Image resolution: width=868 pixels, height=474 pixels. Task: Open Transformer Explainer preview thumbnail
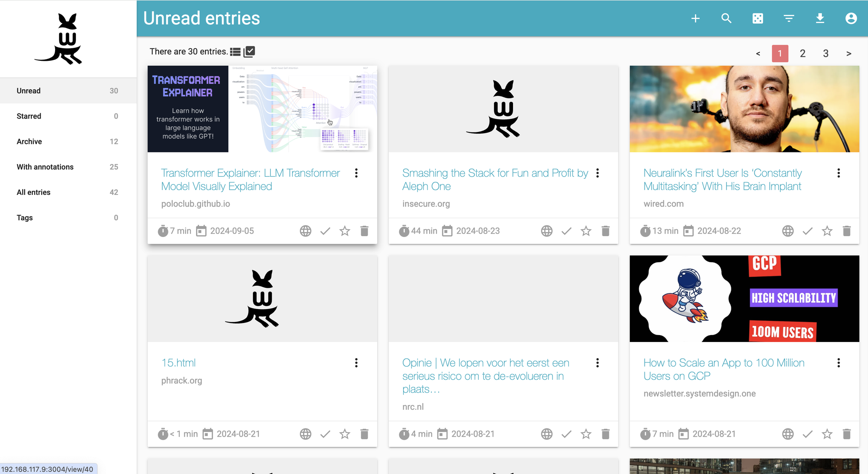pos(262,109)
